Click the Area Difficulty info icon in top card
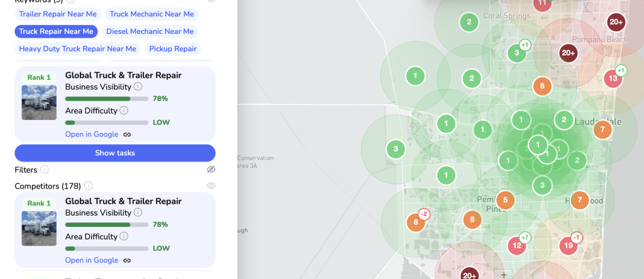The image size is (644, 279). 124,111
